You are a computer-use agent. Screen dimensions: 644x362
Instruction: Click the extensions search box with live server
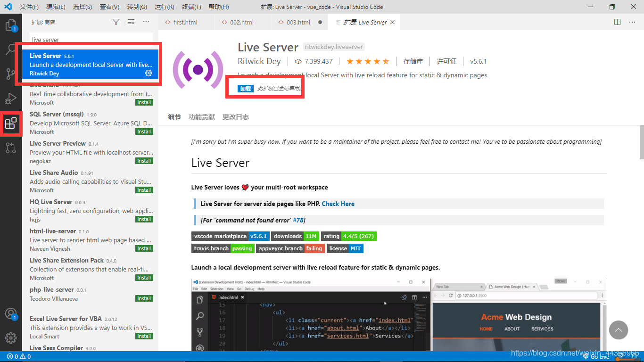[x=91, y=40]
